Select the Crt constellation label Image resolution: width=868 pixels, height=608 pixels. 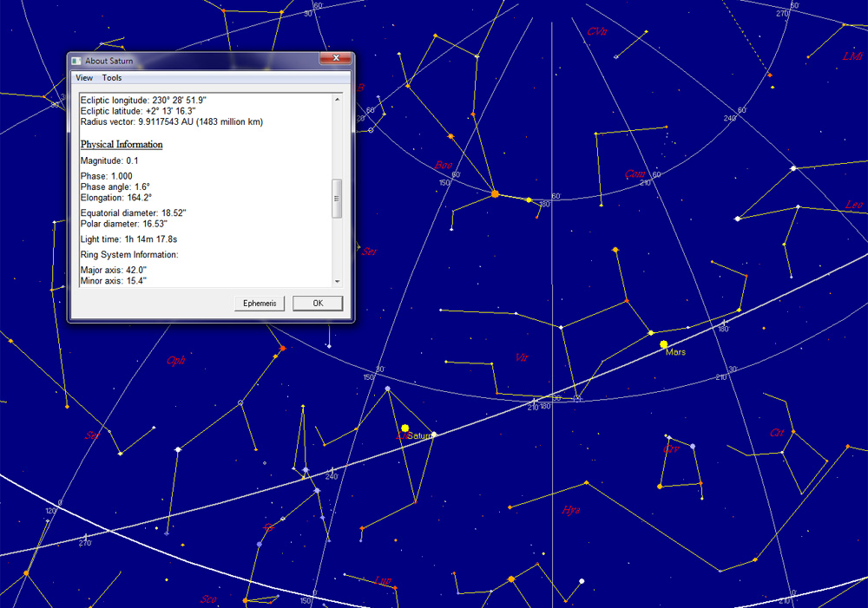click(x=776, y=432)
